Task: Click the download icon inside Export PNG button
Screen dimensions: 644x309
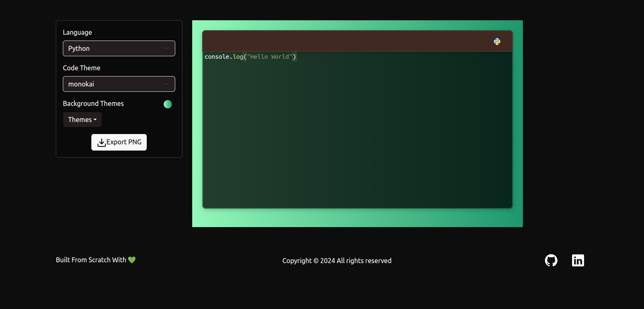Action: pyautogui.click(x=102, y=142)
